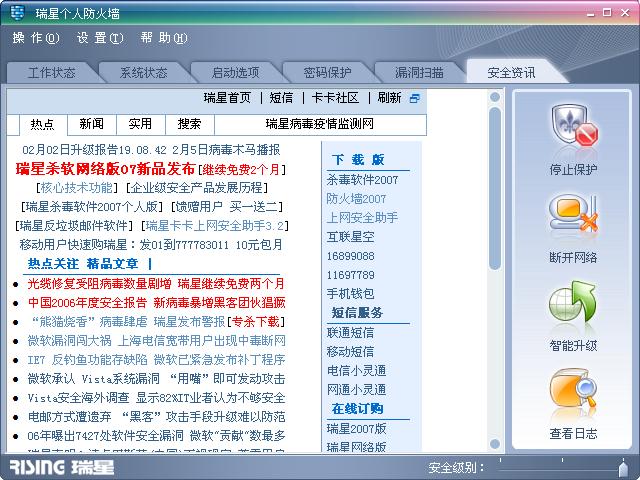The width and height of the screenshot is (640, 480).
Task: Click 杀毒软件2007 download link
Action: (362, 180)
